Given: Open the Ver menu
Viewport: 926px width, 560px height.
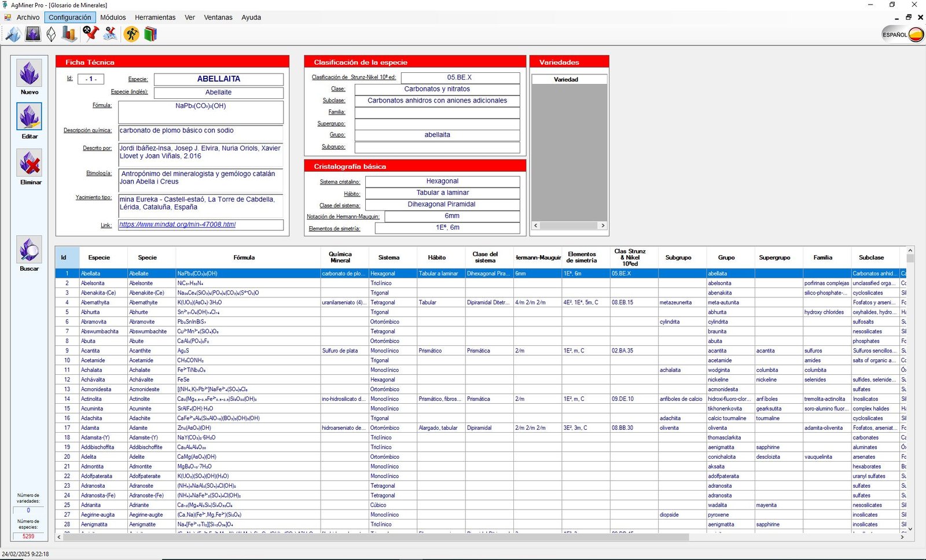Looking at the screenshot, I should [190, 17].
